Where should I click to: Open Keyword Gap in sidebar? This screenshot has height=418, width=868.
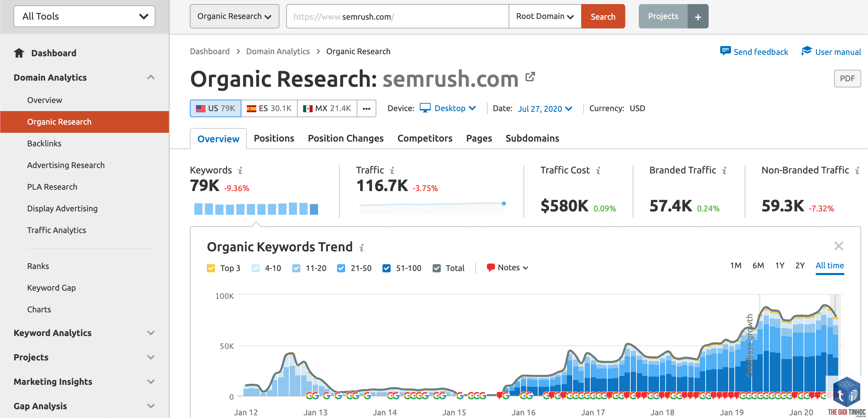(x=52, y=288)
